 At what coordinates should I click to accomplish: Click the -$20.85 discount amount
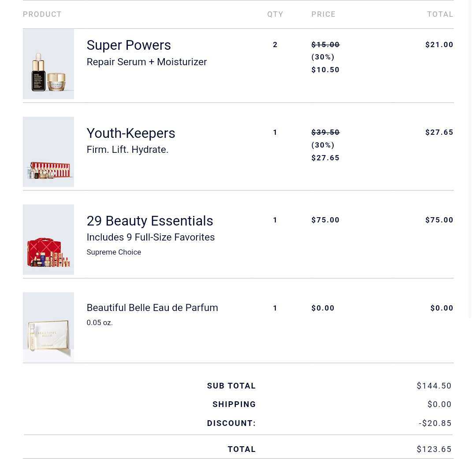pyautogui.click(x=435, y=423)
